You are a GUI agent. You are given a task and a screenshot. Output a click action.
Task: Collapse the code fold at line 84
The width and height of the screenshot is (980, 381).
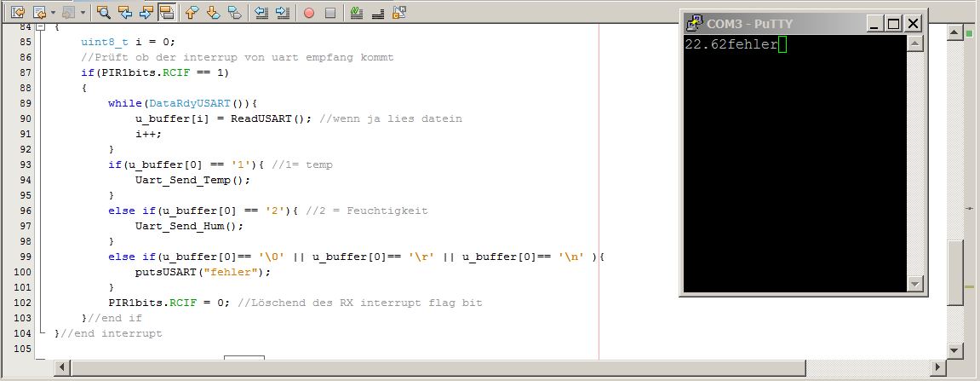point(41,27)
